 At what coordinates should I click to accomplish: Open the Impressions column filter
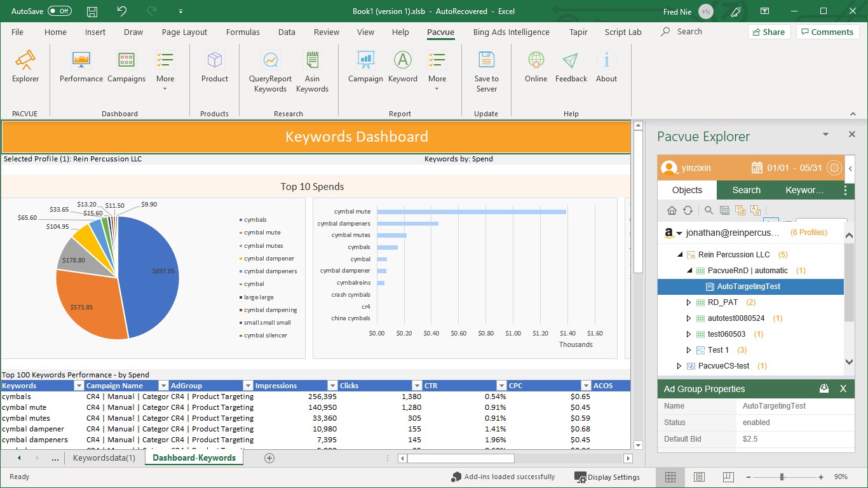click(332, 386)
